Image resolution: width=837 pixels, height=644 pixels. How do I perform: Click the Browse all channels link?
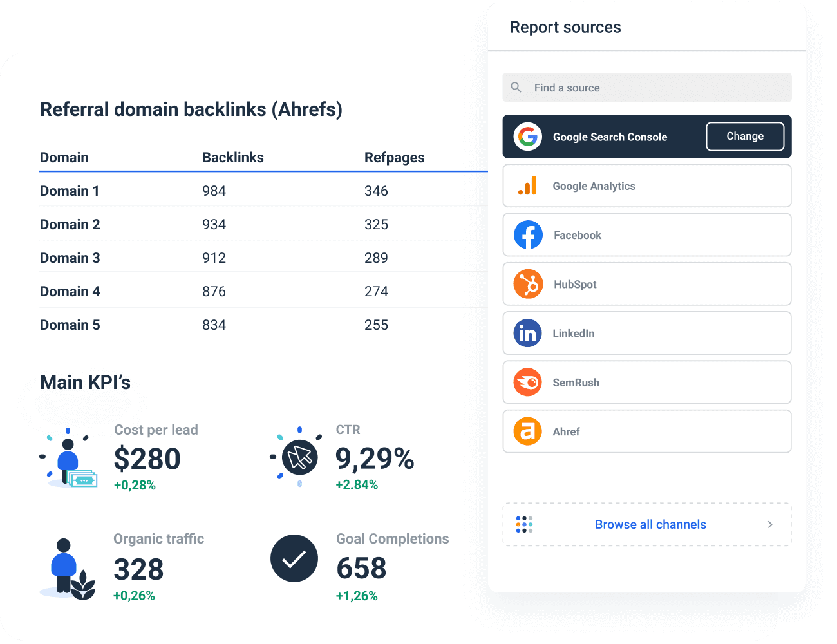[650, 524]
